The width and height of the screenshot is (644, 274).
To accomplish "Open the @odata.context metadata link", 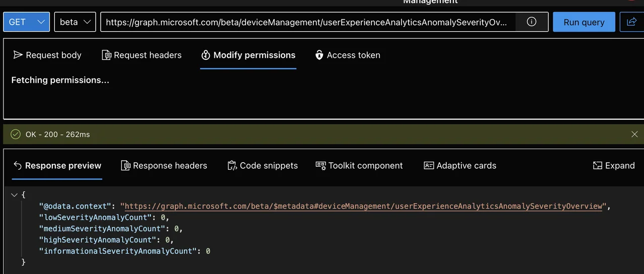I will click(x=363, y=206).
